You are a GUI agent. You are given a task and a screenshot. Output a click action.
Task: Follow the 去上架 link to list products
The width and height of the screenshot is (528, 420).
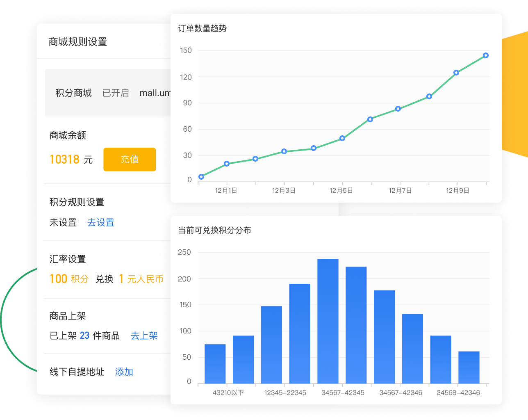coord(144,336)
